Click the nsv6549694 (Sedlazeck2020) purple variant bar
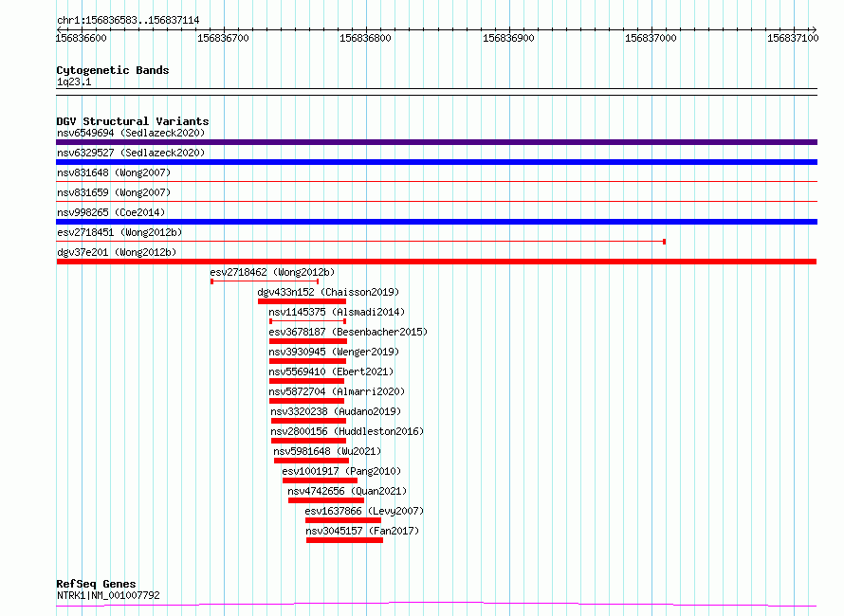844x616 pixels. pos(436,142)
